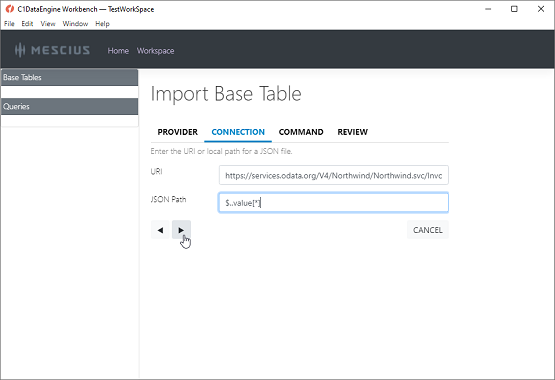555x380 pixels.
Task: Open the View menu
Action: pyautogui.click(x=48, y=24)
